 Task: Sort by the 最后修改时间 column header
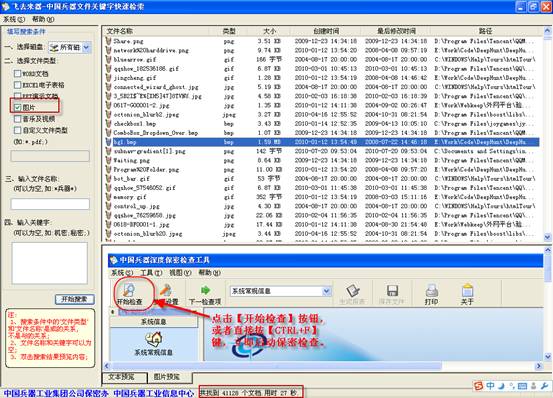[396, 31]
